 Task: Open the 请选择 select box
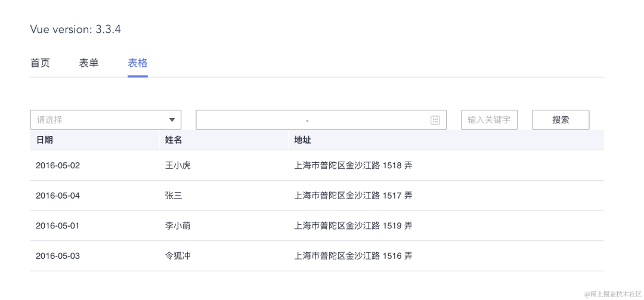(98, 120)
